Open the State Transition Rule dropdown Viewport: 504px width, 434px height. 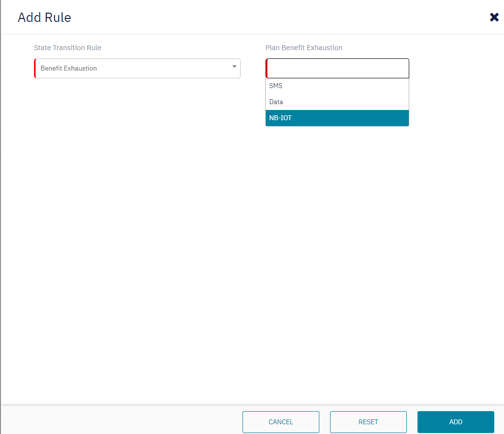[137, 68]
